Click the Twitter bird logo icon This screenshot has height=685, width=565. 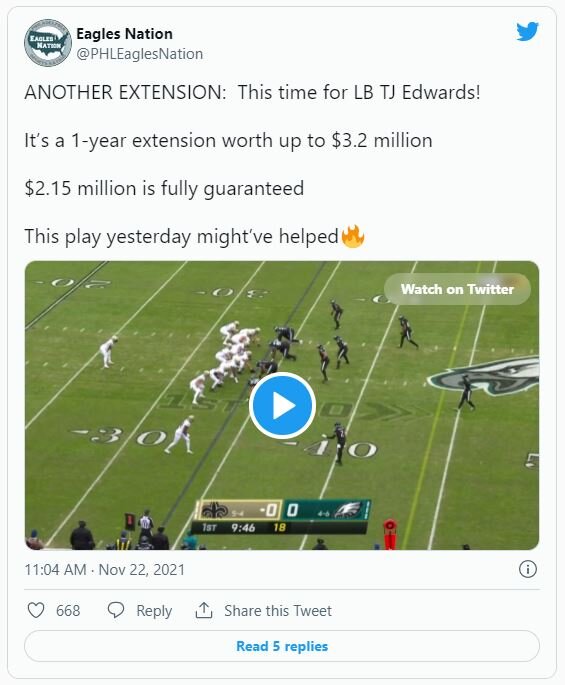coord(527,31)
